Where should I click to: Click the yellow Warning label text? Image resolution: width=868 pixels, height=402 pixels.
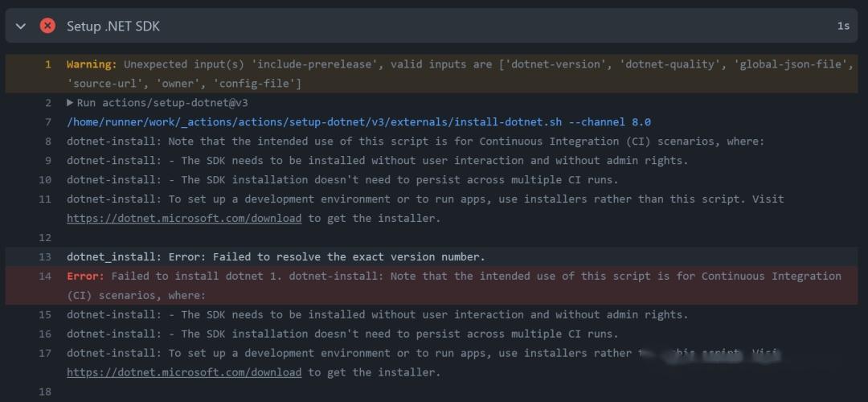click(x=92, y=64)
